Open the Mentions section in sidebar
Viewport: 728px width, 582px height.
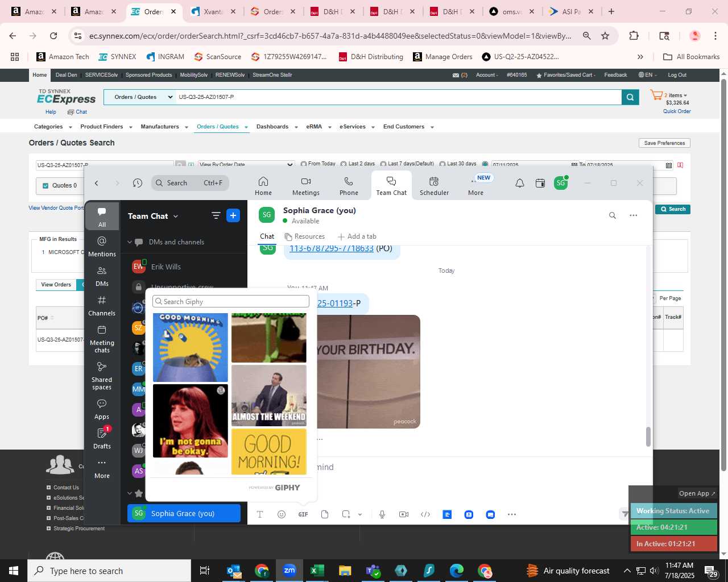click(x=102, y=247)
